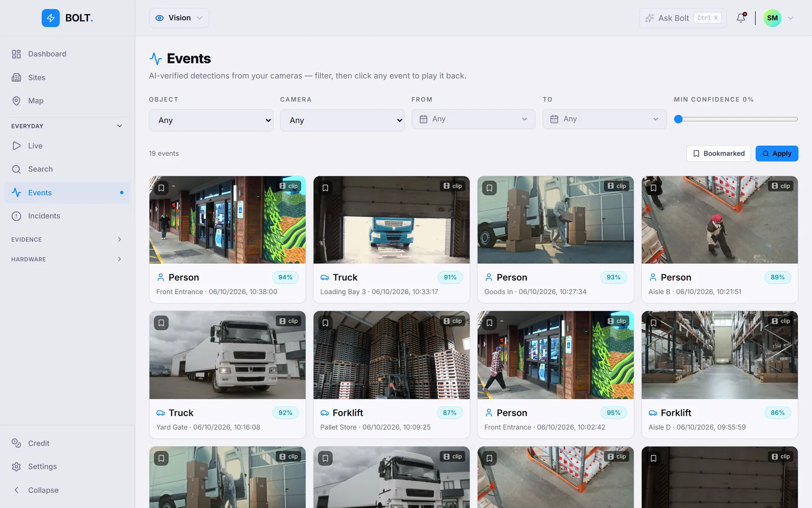Open Sites in sidebar
Screen dimensions: 812x508
(67, 77)
